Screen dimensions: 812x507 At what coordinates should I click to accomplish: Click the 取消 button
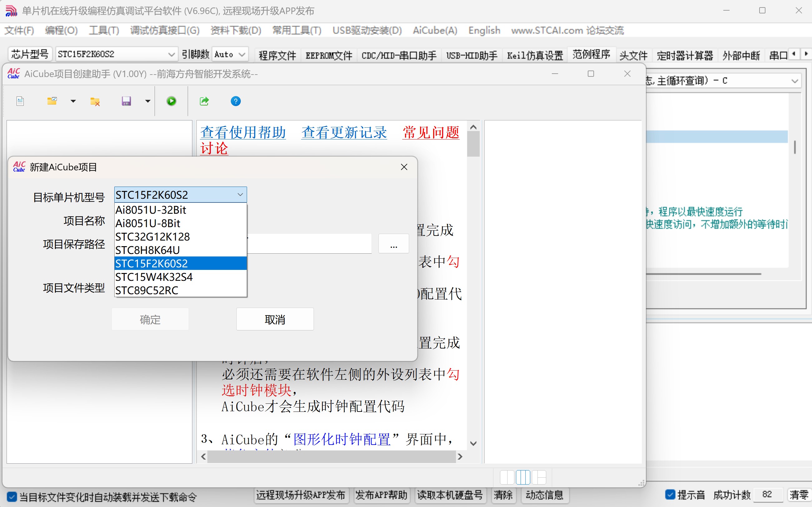point(275,319)
